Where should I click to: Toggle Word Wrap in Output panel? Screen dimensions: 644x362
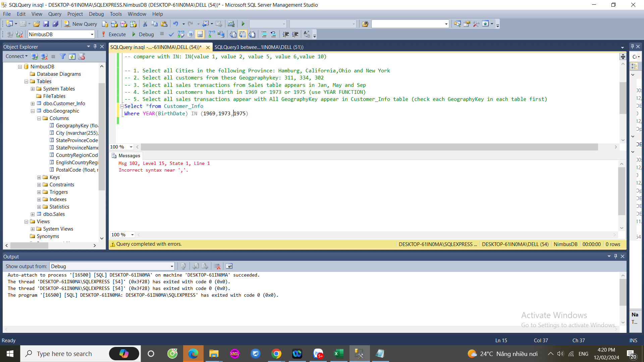[229, 266]
